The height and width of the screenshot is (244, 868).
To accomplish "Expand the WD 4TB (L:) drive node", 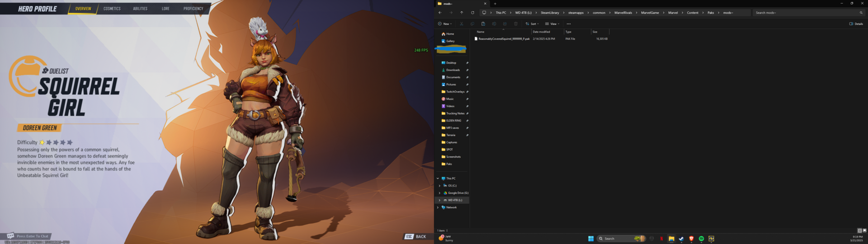I will (439, 200).
